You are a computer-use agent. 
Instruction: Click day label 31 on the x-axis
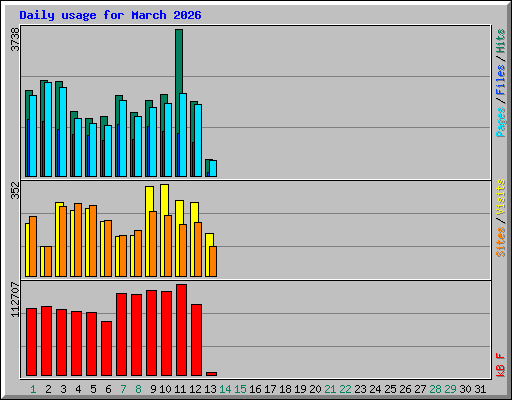tap(480, 389)
